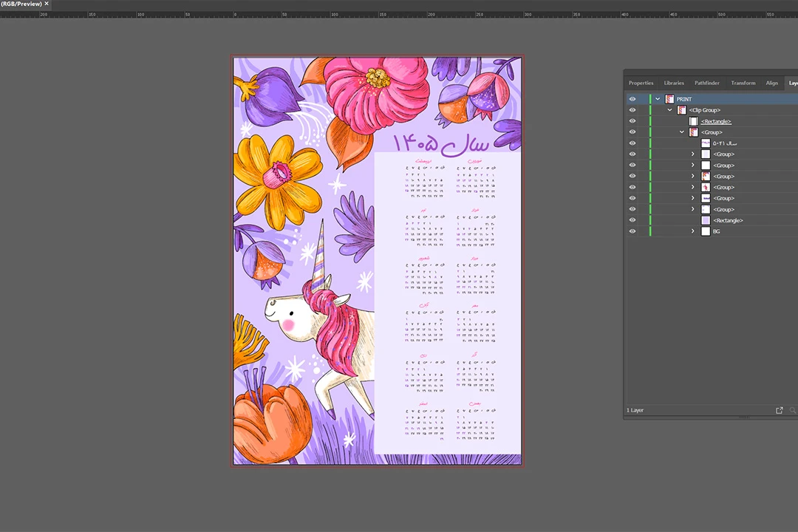Image resolution: width=798 pixels, height=532 pixels.
Task: Click the lavender Rectangle layer swatch thumbnail
Action: coord(705,220)
